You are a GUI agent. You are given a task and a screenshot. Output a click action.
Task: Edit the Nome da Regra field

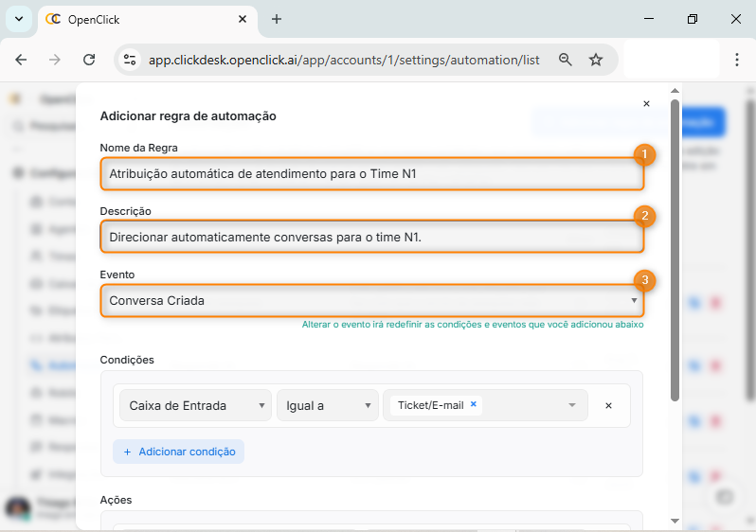(371, 173)
